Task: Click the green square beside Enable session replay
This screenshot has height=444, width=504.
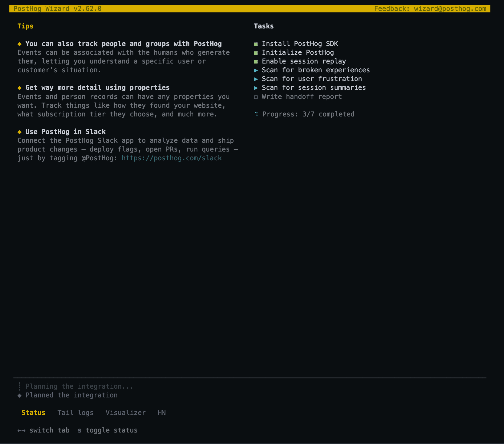Action: coord(256,62)
